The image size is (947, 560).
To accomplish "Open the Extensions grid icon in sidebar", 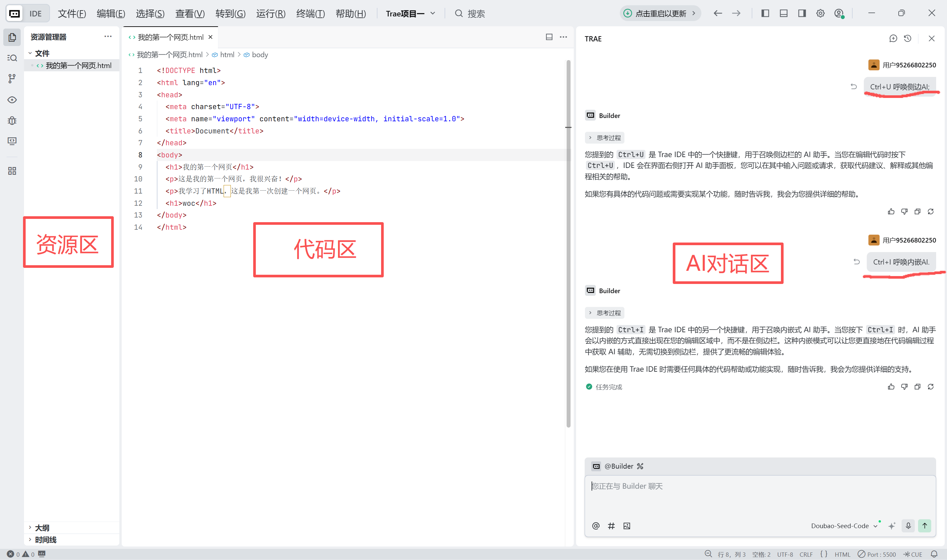I will coord(12,171).
